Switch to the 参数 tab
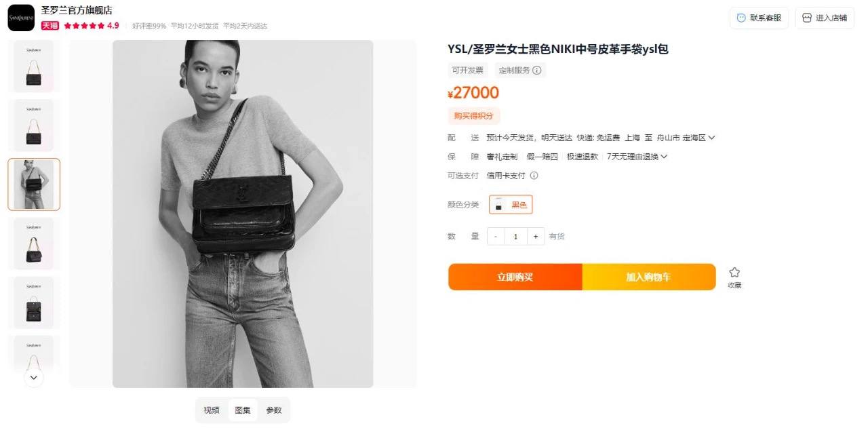This screenshot has width=868, height=430. (x=274, y=410)
